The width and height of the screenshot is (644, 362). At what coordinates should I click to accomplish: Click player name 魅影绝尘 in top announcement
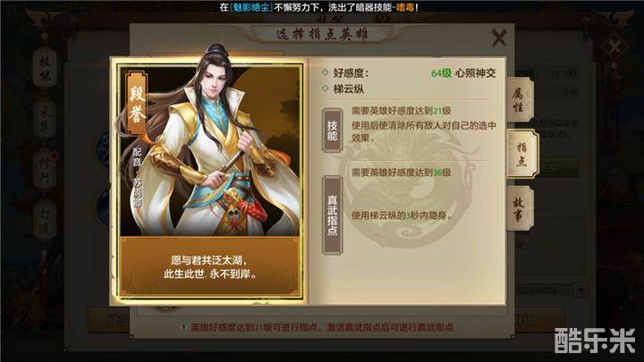tap(251, 7)
